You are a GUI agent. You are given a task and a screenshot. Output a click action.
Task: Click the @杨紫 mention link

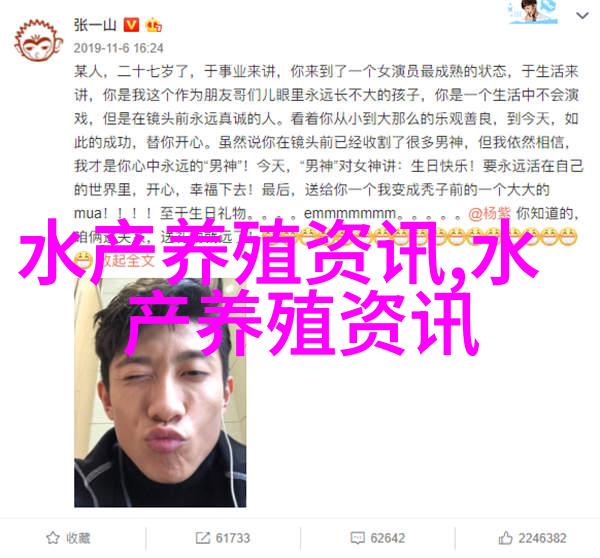click(489, 213)
